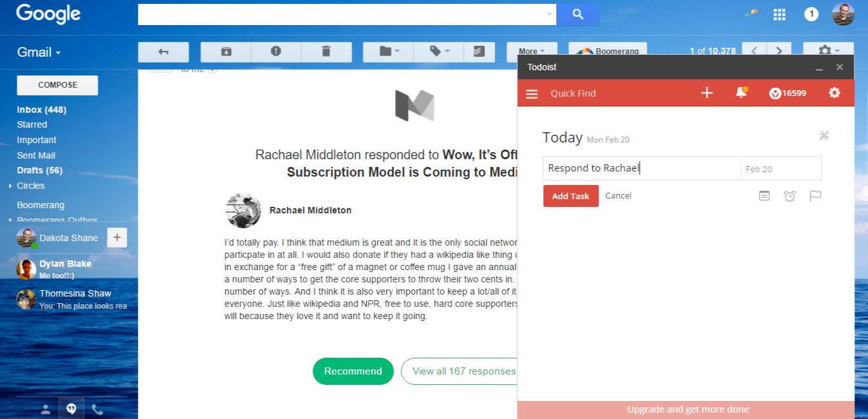Open Todoist notifications bell
This screenshot has width=868, height=419.
tap(741, 93)
